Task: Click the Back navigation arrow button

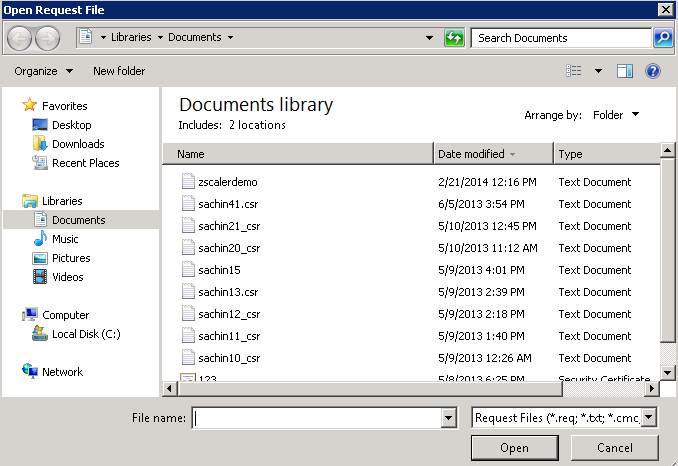Action: pos(20,38)
